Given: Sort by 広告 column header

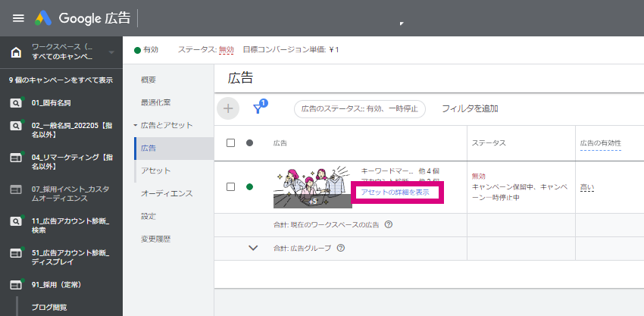Looking at the screenshot, I should point(280,143).
